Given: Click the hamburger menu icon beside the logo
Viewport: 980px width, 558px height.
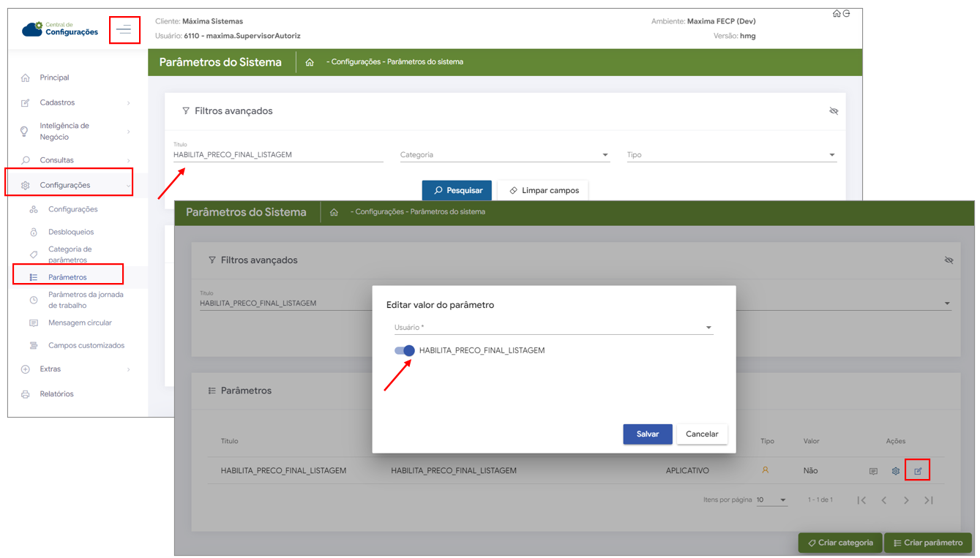Looking at the screenshot, I should tap(124, 29).
